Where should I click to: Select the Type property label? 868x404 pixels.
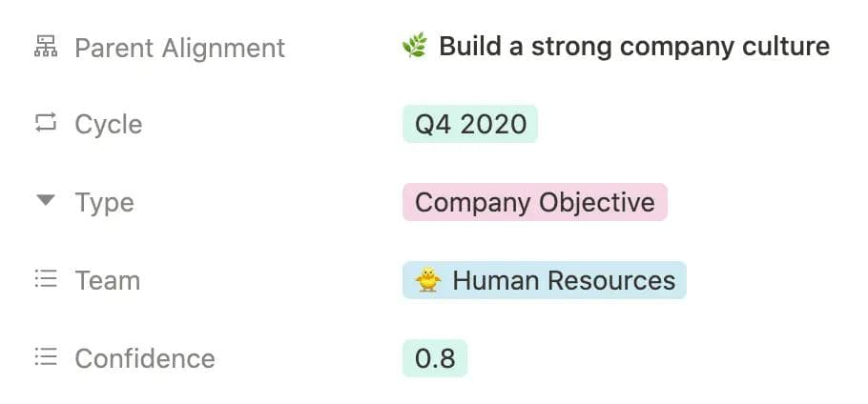point(104,203)
